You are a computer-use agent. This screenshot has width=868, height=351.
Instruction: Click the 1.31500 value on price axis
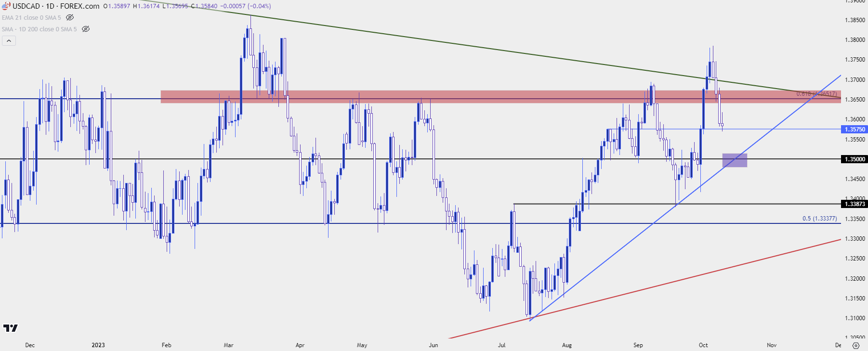click(855, 299)
